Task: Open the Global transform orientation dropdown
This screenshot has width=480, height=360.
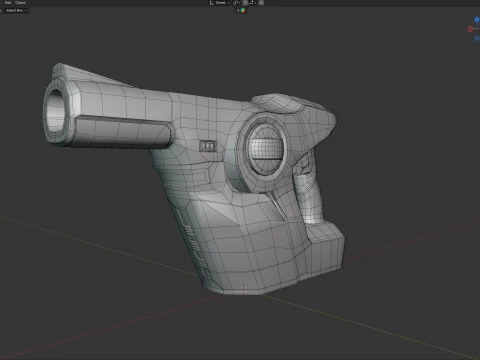Action: 219,3
